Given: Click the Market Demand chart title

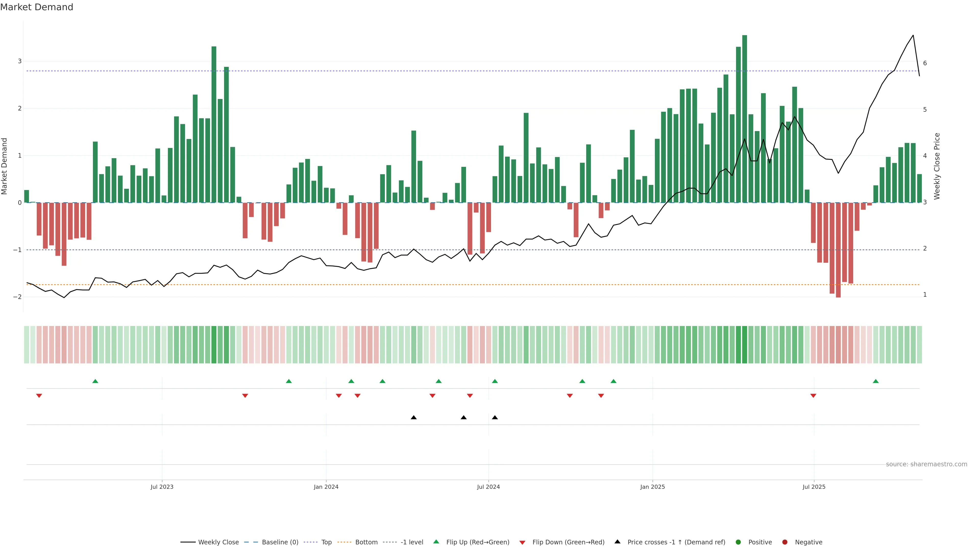Looking at the screenshot, I should pyautogui.click(x=36, y=7).
